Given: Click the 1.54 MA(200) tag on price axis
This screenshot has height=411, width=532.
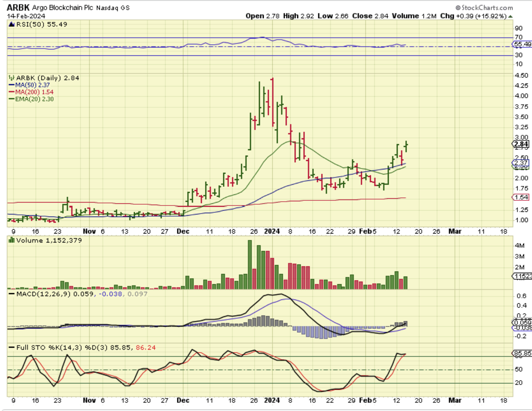Looking at the screenshot, I should (x=521, y=197).
